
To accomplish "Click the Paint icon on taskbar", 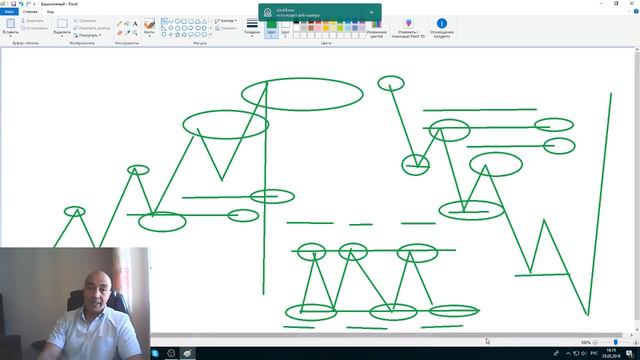I will (187, 353).
